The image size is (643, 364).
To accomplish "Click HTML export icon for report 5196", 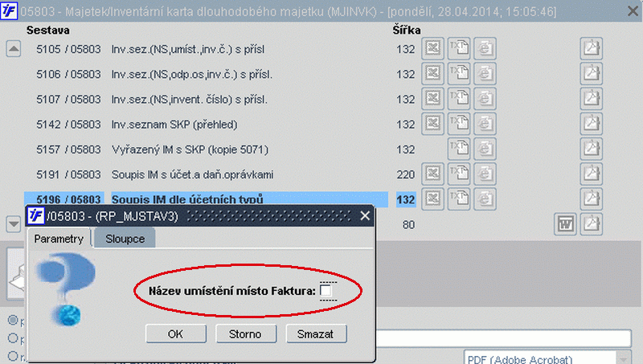I will coord(485,198).
